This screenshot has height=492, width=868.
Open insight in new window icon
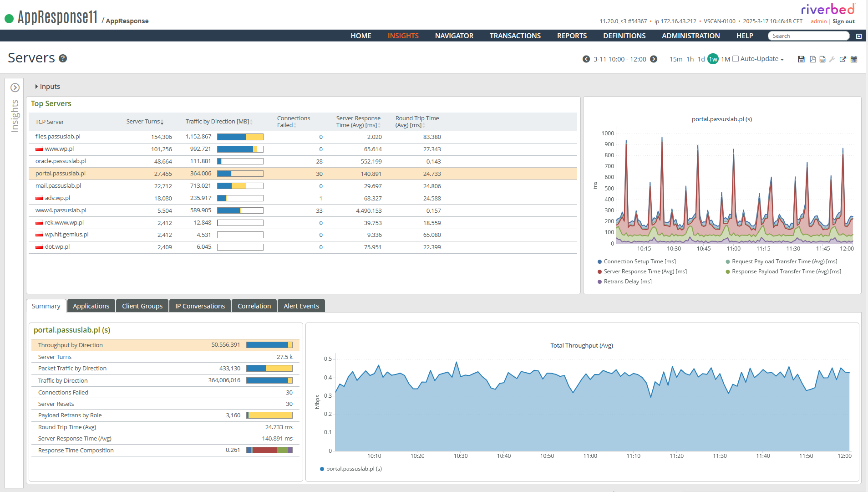(843, 59)
